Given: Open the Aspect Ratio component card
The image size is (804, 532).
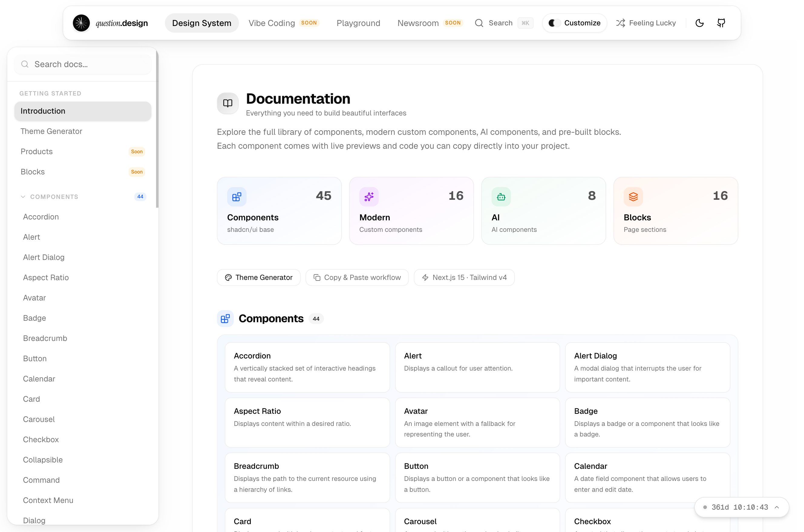Looking at the screenshot, I should (307, 422).
